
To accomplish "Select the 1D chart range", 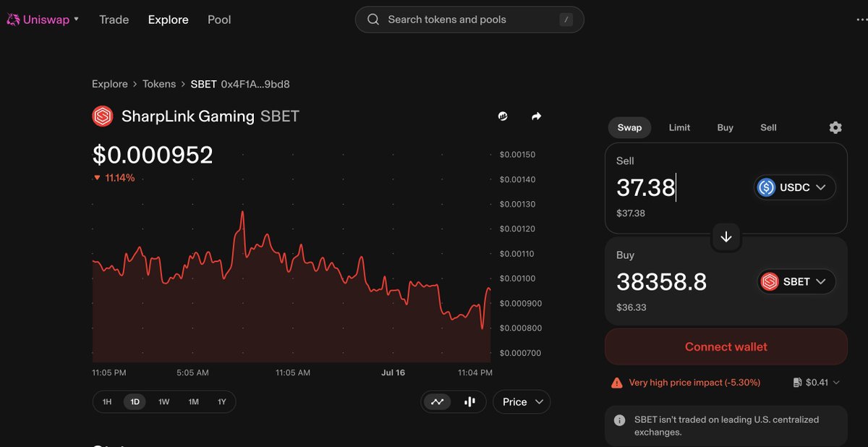I will pos(135,401).
